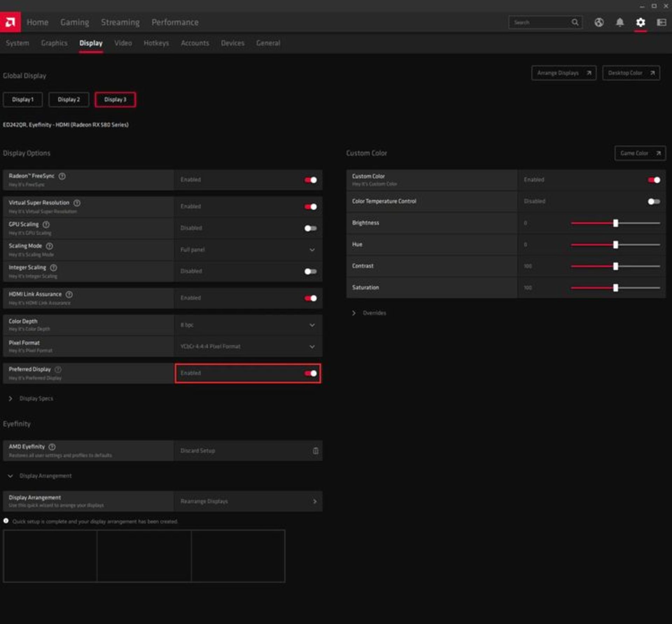This screenshot has height=624, width=672.
Task: Switch to the Hotkeys sub-tab
Action: click(x=156, y=43)
